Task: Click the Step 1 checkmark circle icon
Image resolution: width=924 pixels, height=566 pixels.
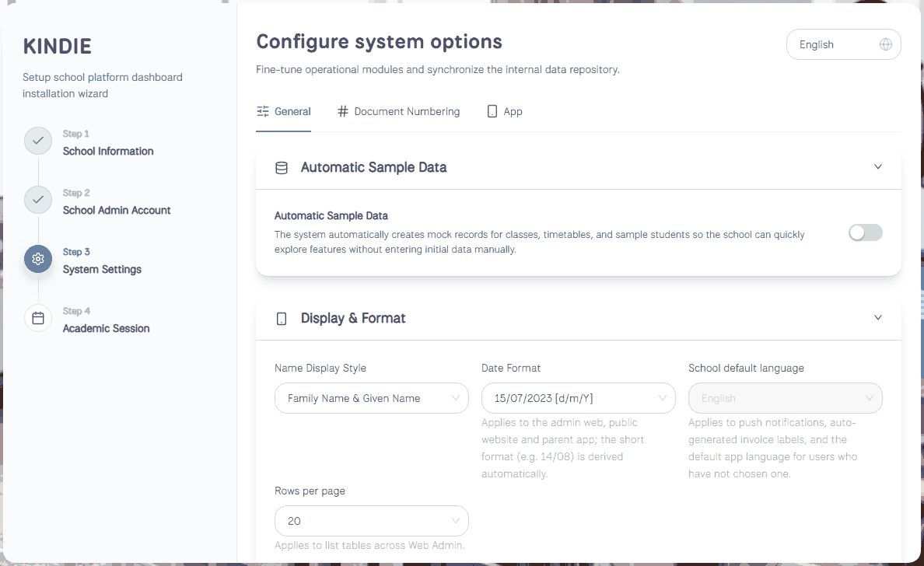Action: (37, 141)
